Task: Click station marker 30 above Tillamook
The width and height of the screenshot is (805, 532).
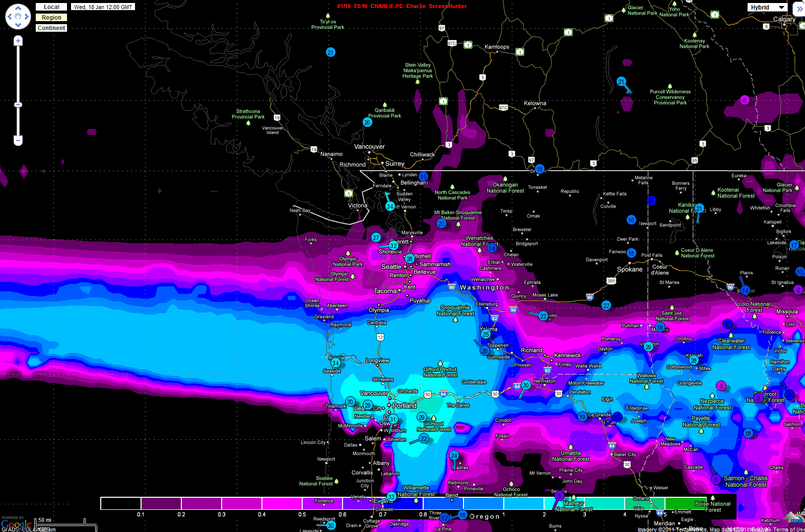Action: (x=350, y=402)
